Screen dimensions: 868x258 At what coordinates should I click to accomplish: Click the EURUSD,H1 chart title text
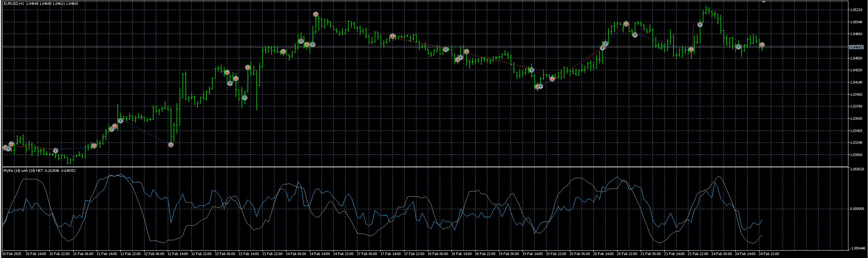pos(13,3)
